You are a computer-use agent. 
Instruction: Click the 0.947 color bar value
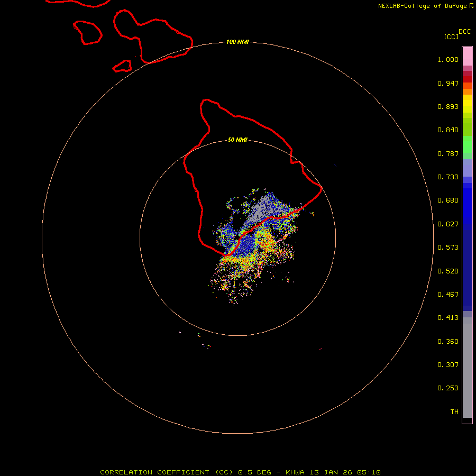[448, 83]
